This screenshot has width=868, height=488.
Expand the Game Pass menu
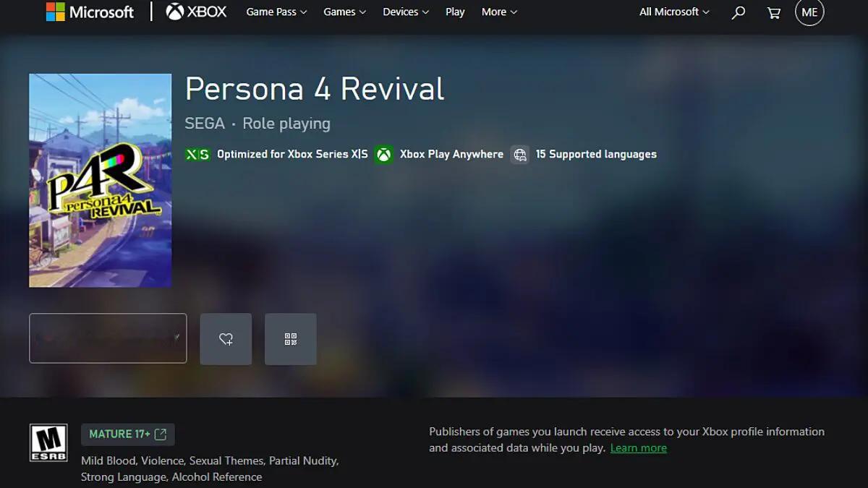tap(276, 12)
